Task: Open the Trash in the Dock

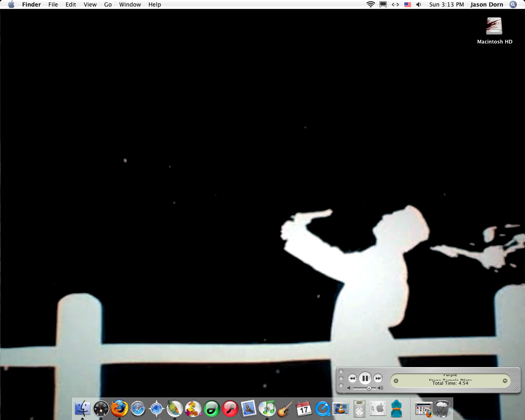Action: coord(442,409)
